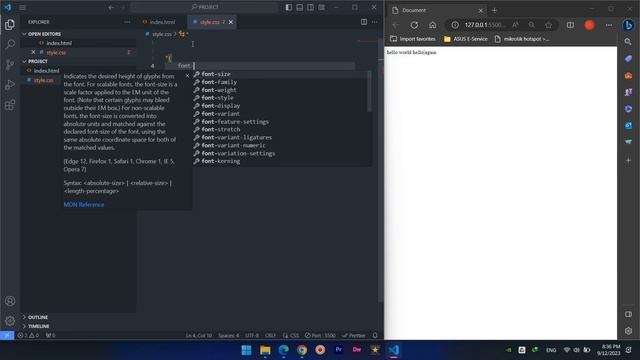
Task: Open the MDN Reference link
Action: pos(84,204)
